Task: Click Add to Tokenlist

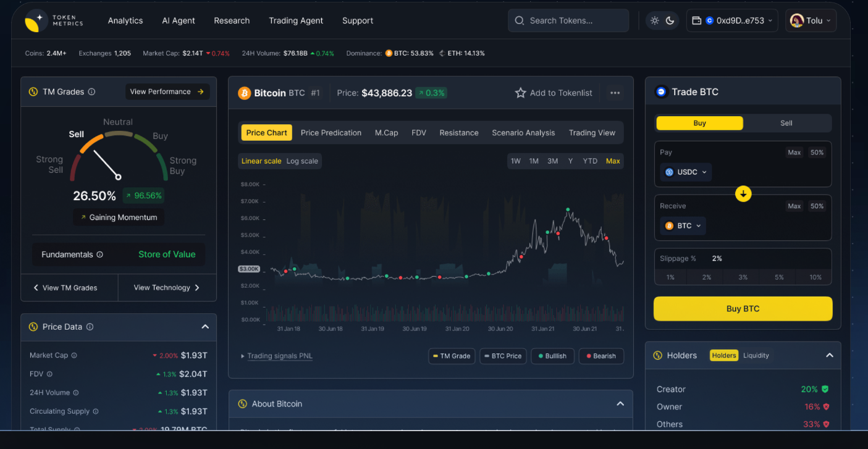Action: pyautogui.click(x=554, y=93)
